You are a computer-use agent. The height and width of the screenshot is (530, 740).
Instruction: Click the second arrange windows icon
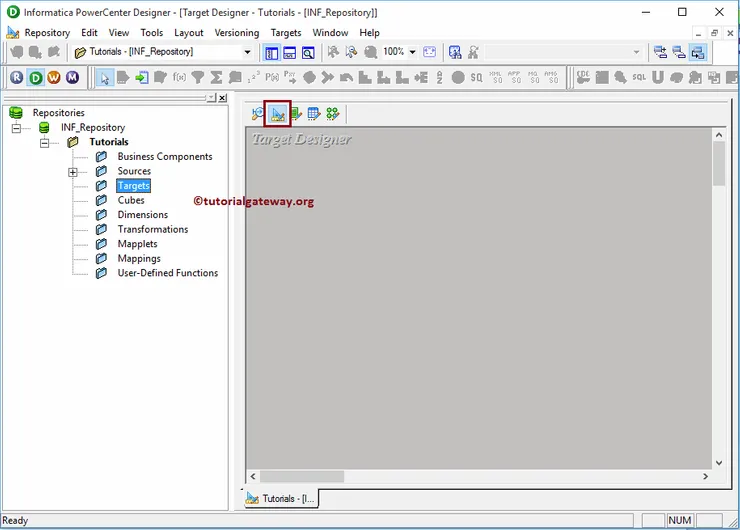pos(679,52)
